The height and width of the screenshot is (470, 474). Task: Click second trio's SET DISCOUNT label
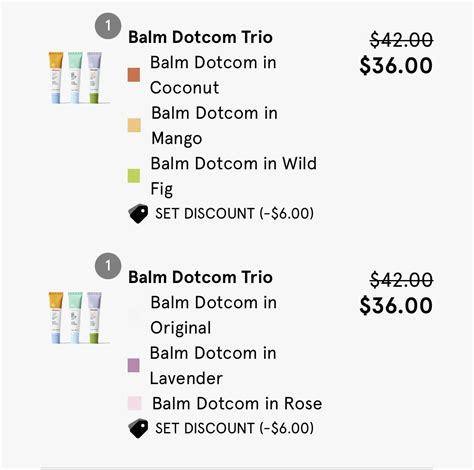[234, 428]
